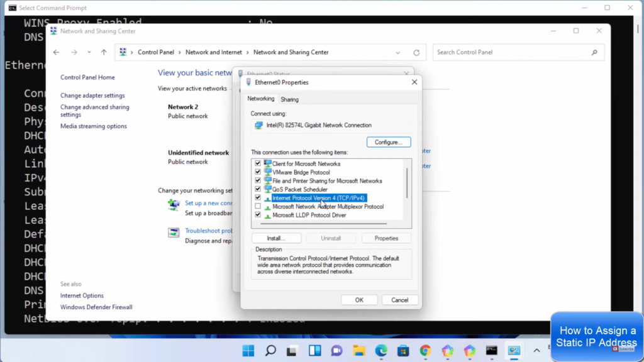Select the Networking tab
Screen dimensions: 644x362
pos(260,99)
